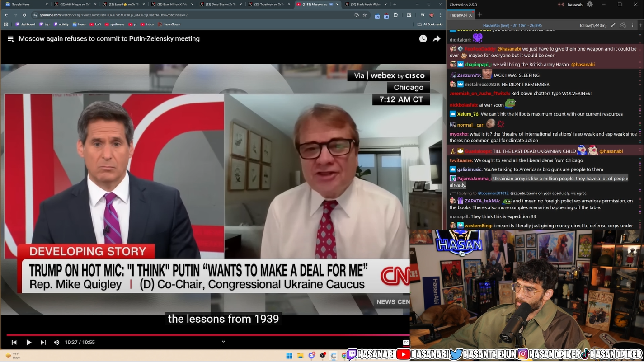Open activity bookmark
The width and height of the screenshot is (644, 362).
click(x=61, y=24)
